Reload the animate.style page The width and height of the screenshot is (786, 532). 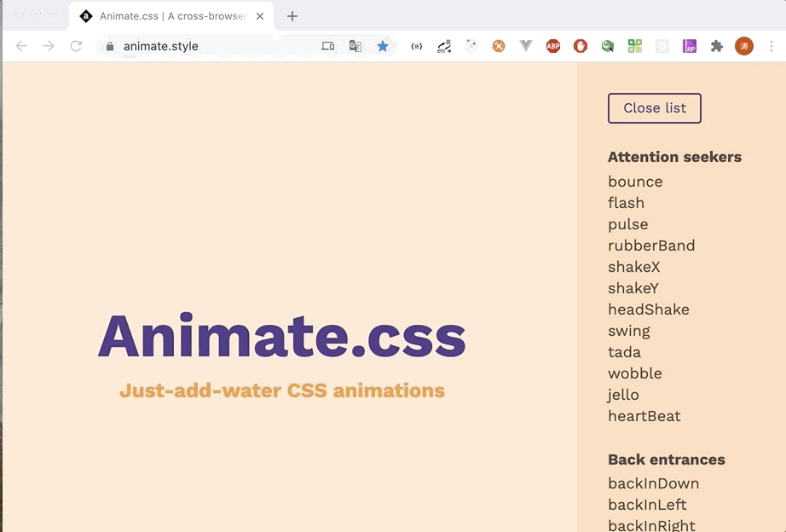(76, 46)
